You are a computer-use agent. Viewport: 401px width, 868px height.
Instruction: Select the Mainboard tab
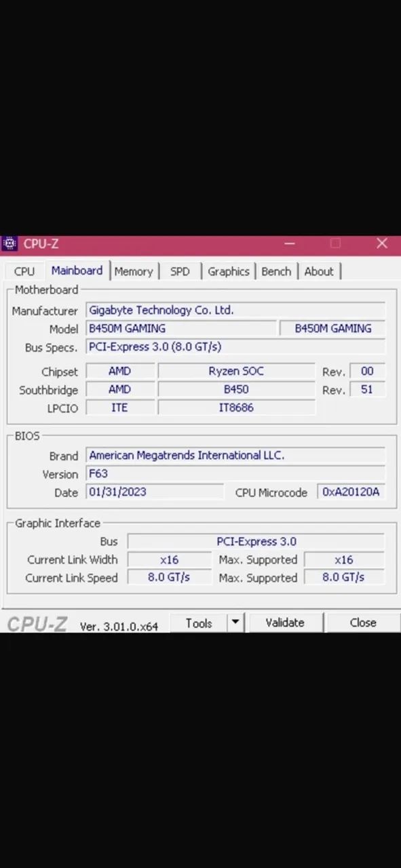tap(77, 271)
